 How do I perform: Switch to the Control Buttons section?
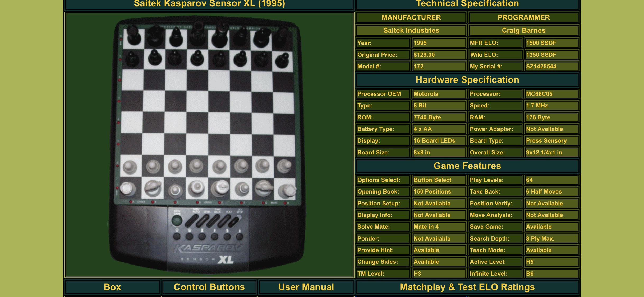(209, 287)
